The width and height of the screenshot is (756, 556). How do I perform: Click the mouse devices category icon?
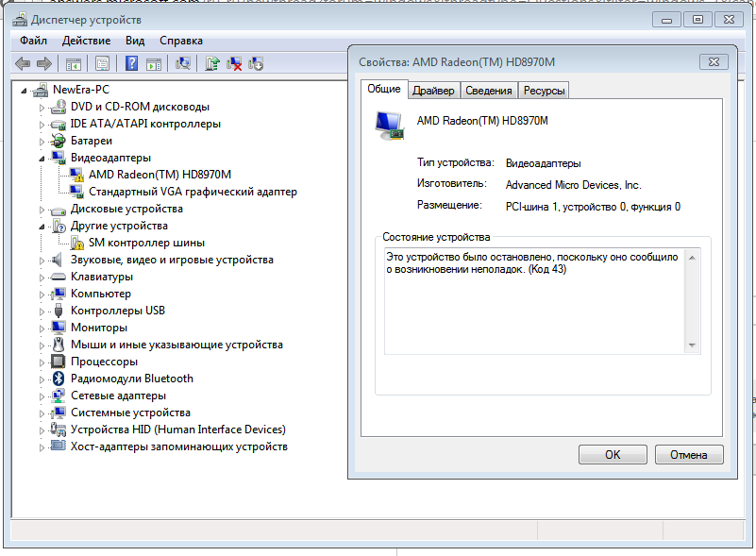click(59, 345)
